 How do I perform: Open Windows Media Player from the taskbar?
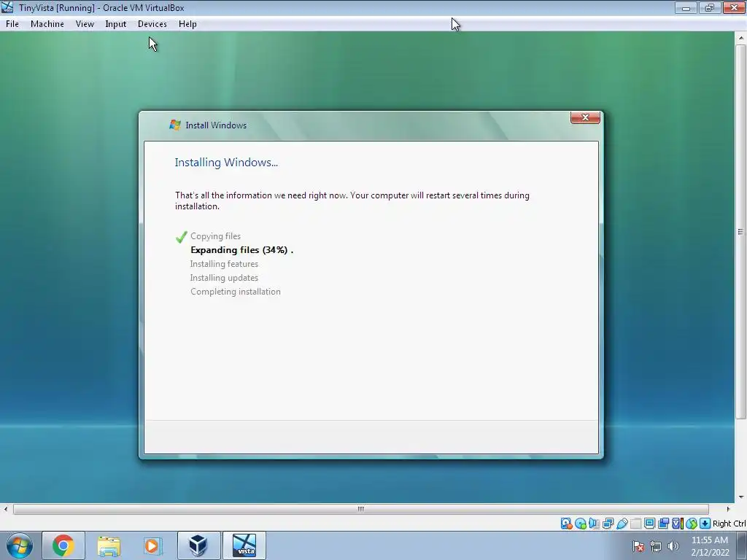coord(152,545)
